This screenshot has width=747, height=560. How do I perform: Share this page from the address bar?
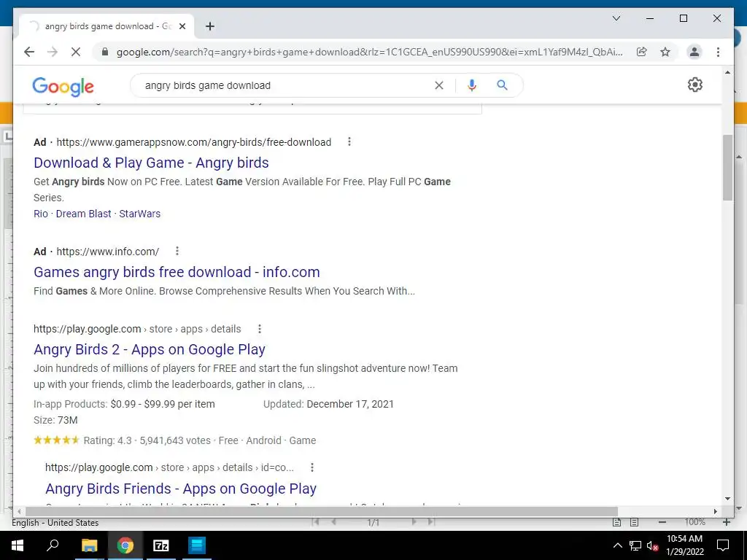tap(642, 52)
